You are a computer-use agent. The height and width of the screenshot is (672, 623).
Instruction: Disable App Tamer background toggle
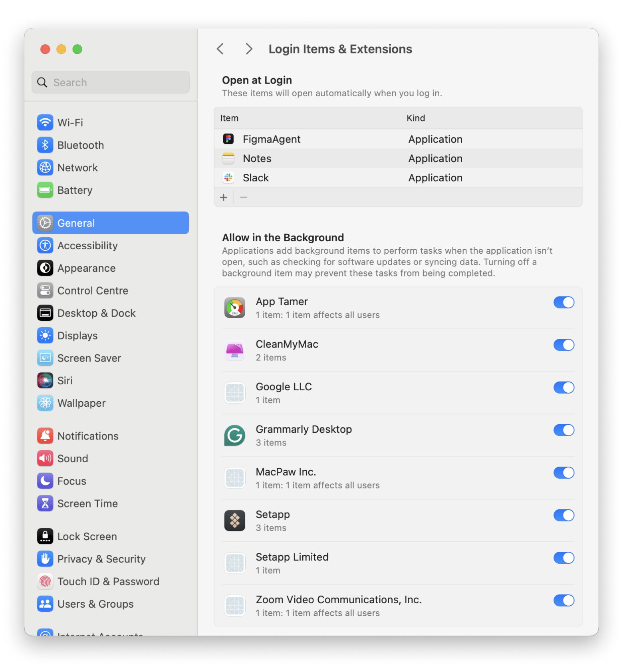click(x=564, y=302)
